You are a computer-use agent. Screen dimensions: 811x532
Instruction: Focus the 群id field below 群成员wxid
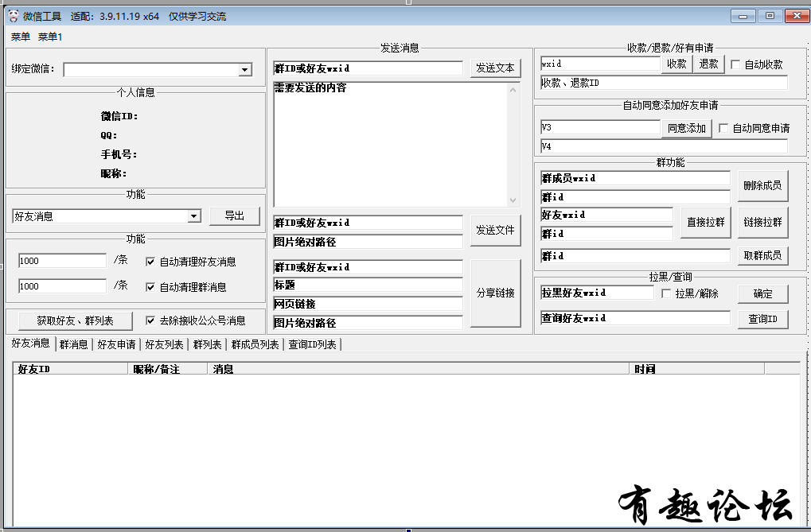[x=635, y=197]
